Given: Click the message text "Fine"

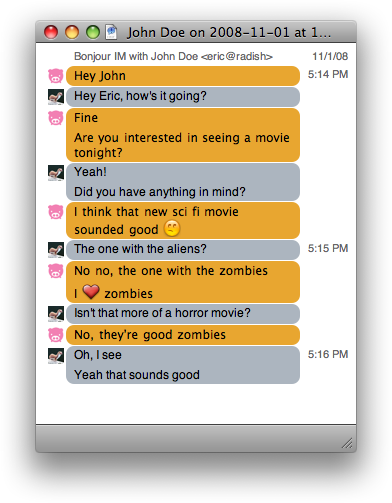Looking at the screenshot, I should tap(86, 118).
